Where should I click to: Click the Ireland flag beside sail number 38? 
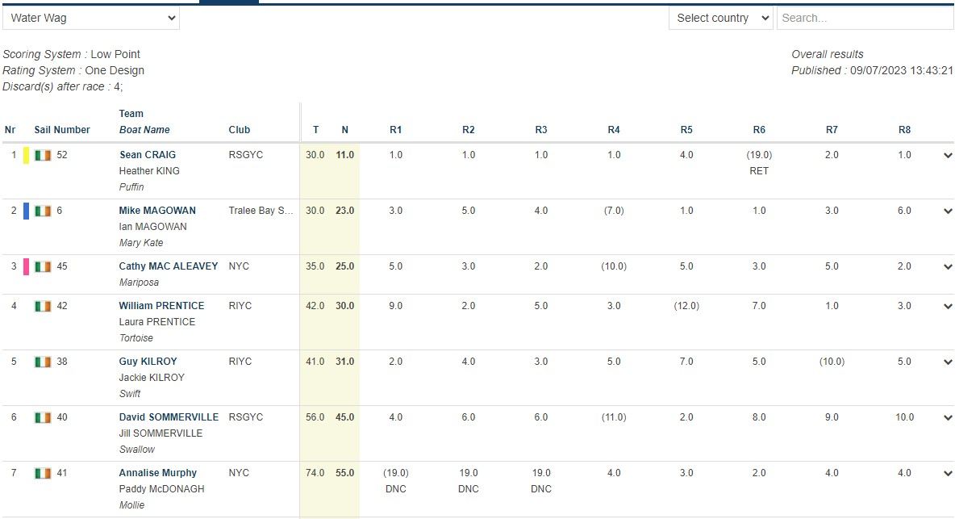[x=43, y=362]
